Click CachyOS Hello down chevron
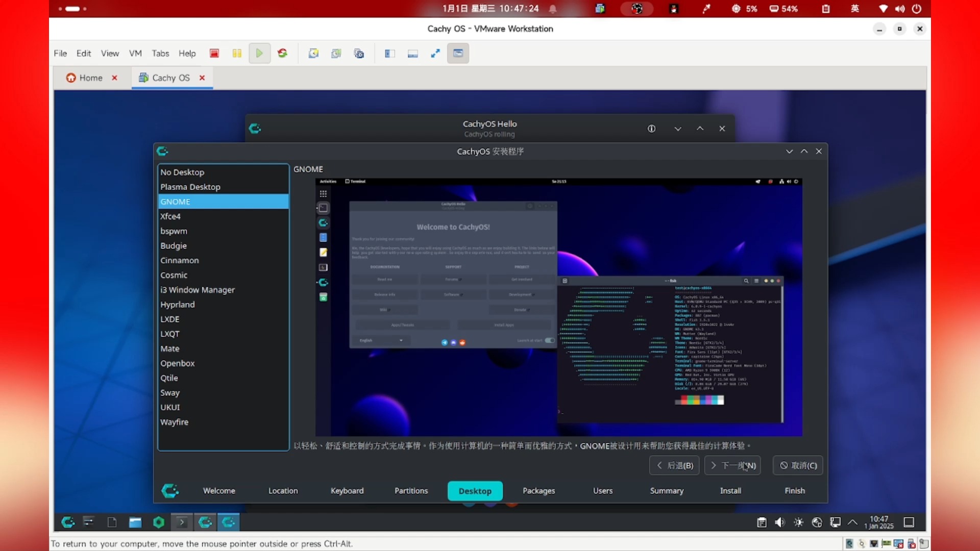The width and height of the screenshot is (980, 551). (678, 129)
